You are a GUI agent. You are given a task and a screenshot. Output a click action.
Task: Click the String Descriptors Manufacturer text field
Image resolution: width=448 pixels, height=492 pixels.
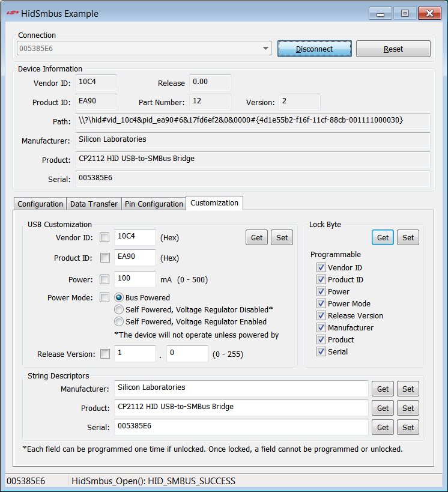tap(241, 389)
